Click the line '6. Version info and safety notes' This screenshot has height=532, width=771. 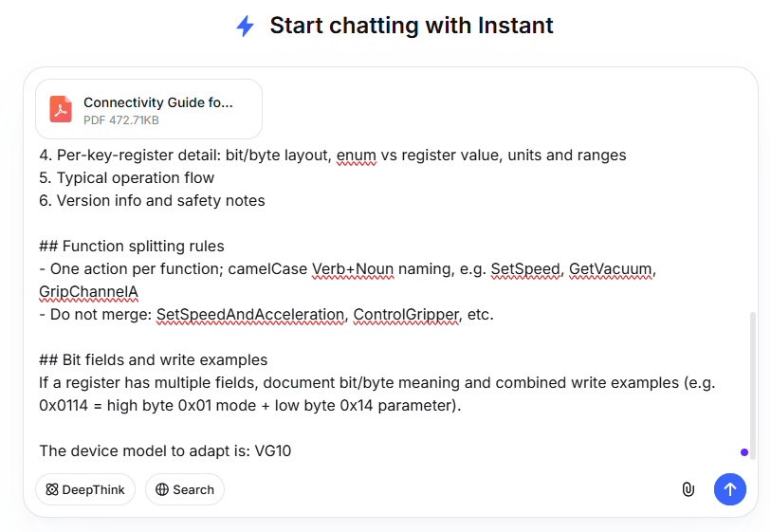pos(152,201)
